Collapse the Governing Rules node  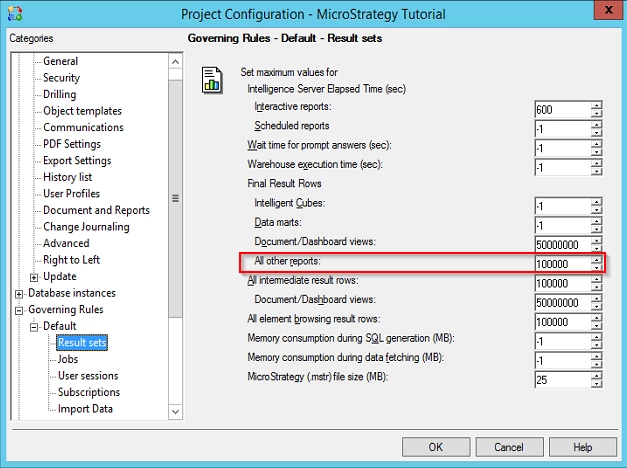click(x=19, y=310)
